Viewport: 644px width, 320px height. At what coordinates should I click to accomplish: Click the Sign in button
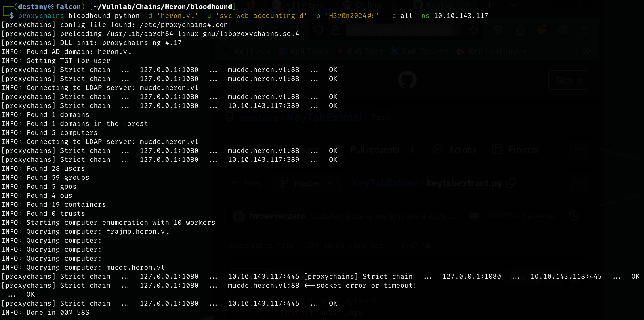568,80
